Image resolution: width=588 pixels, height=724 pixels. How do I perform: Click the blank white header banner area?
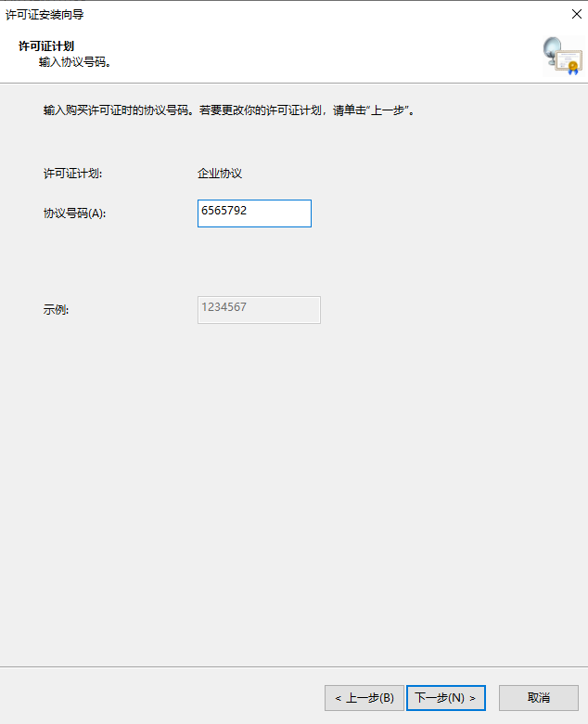point(325,56)
